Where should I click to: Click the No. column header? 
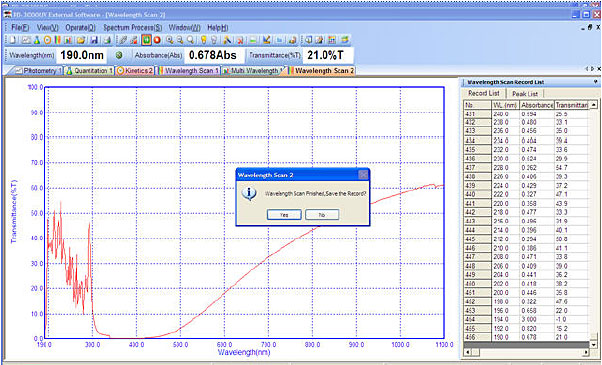pyautogui.click(x=477, y=105)
